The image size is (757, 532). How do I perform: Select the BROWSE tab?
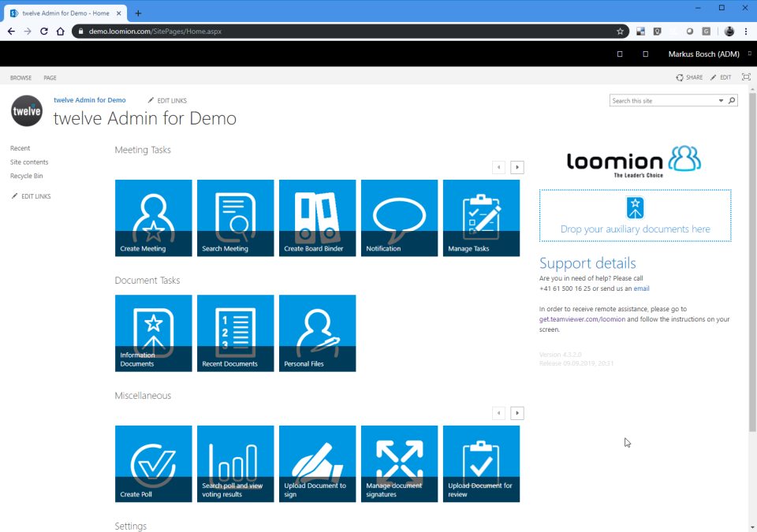click(x=21, y=77)
